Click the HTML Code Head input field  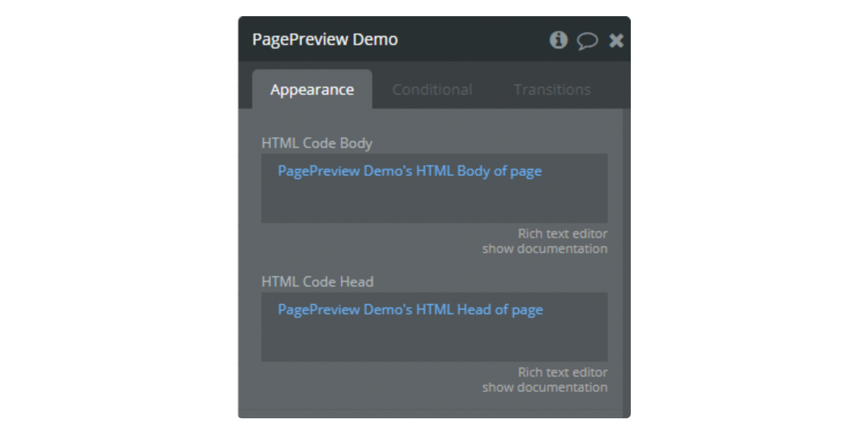click(x=435, y=327)
